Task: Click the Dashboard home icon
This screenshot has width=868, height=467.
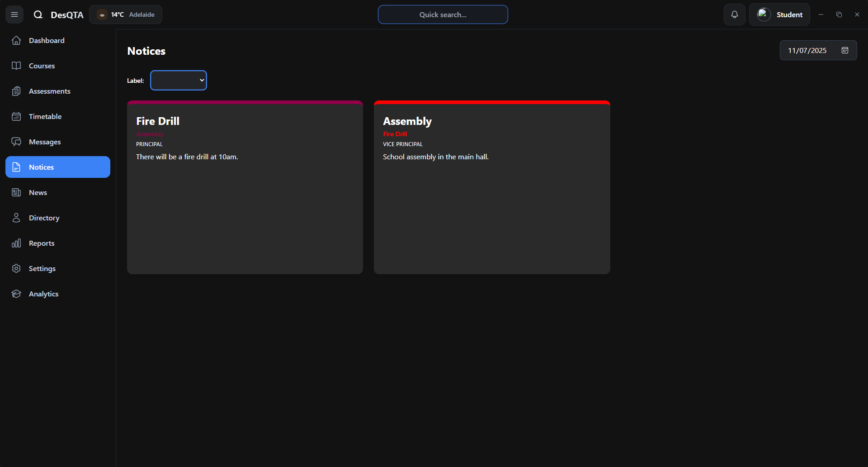Action: [x=16, y=40]
